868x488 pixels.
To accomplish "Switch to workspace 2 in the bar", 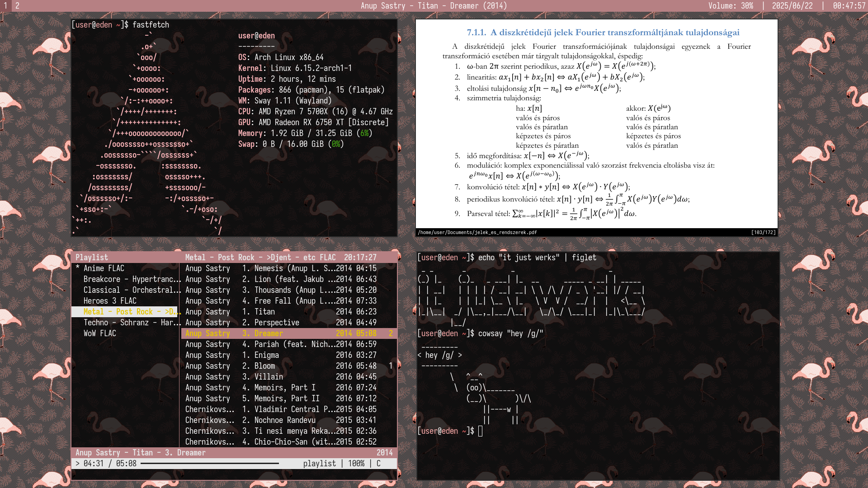I will [17, 6].
